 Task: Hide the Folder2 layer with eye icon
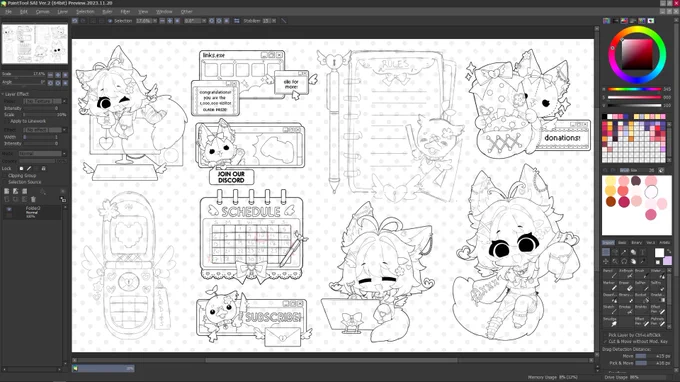click(9, 209)
